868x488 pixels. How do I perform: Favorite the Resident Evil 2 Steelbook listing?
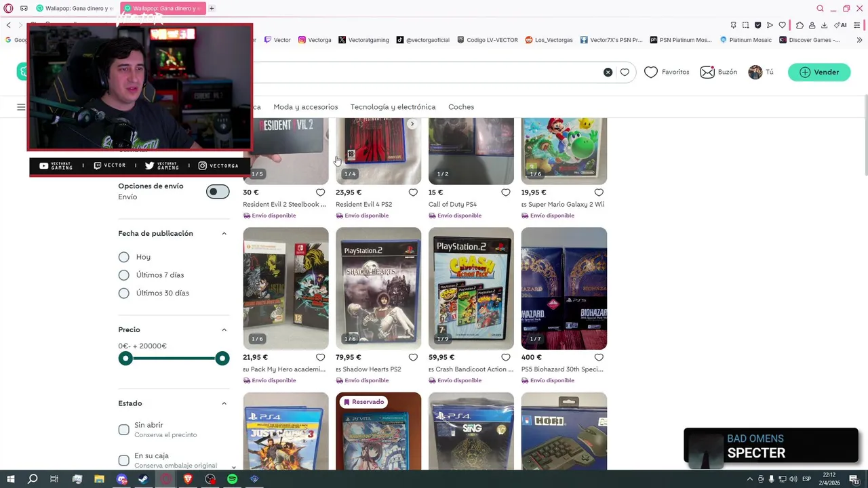(320, 192)
